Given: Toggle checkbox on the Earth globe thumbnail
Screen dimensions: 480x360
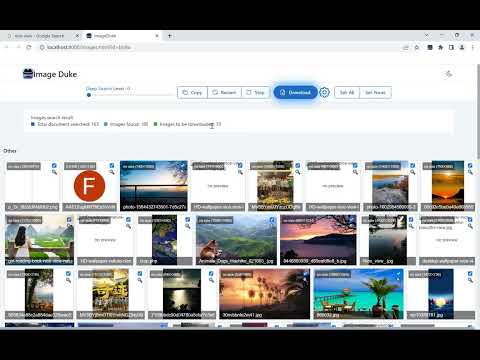Looking at the screenshot, I should [188, 220].
